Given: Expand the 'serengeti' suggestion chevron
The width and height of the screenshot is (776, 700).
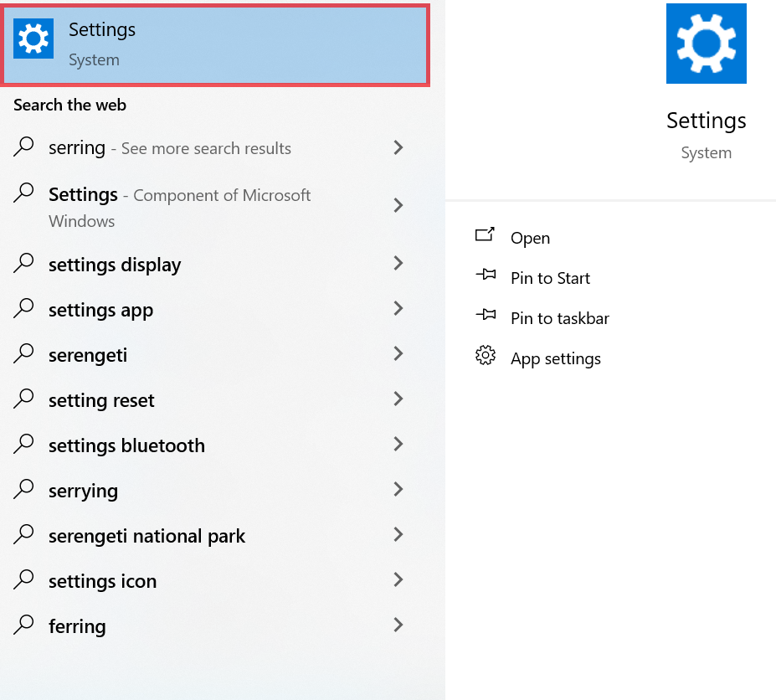Looking at the screenshot, I should [398, 353].
